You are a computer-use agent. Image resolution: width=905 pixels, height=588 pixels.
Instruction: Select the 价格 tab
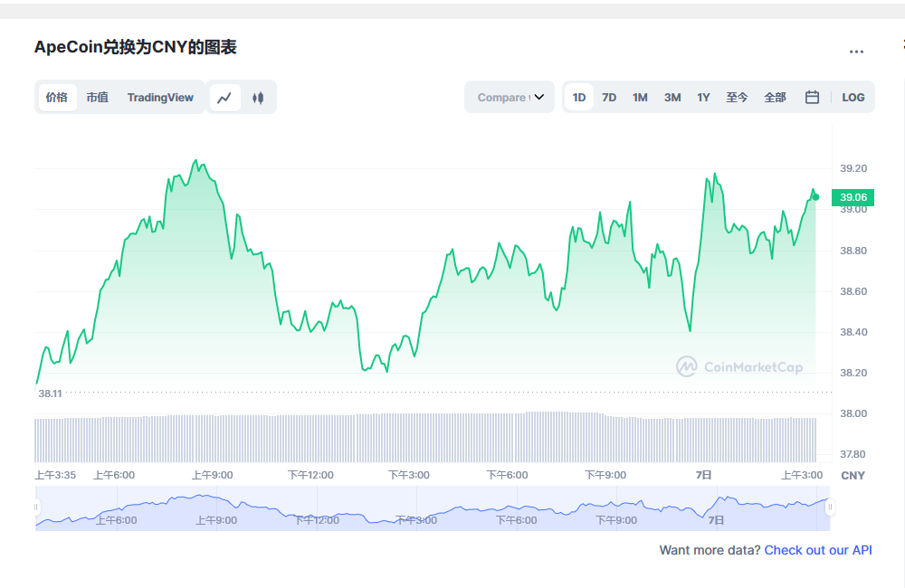[x=56, y=98]
